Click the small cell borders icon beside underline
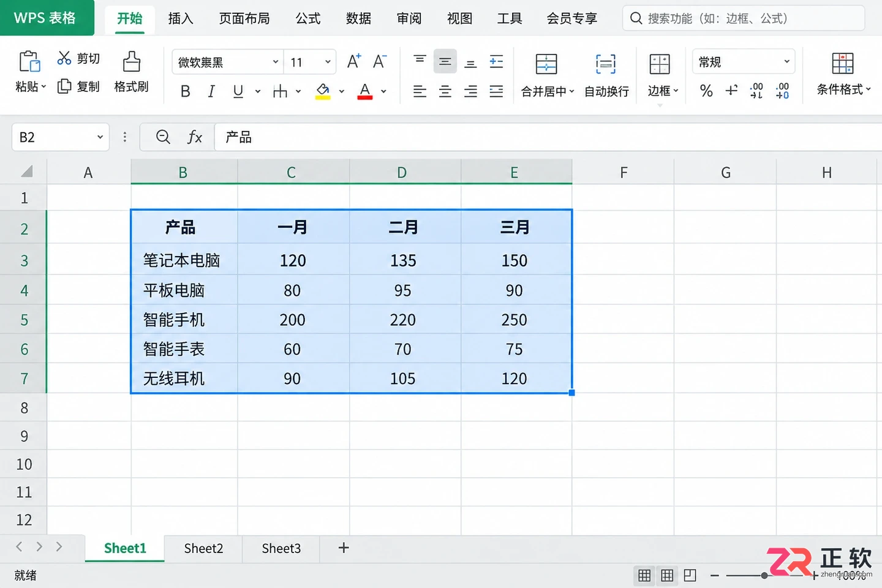 click(x=280, y=91)
